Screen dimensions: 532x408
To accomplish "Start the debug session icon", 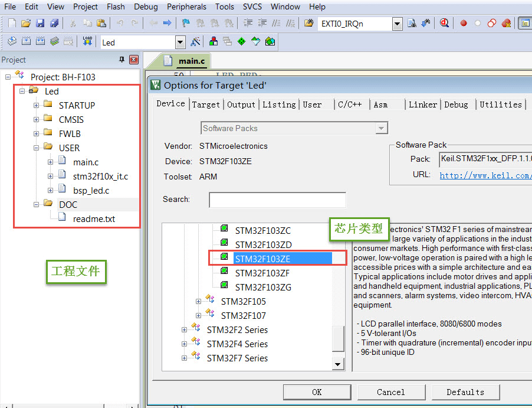I will [x=444, y=24].
